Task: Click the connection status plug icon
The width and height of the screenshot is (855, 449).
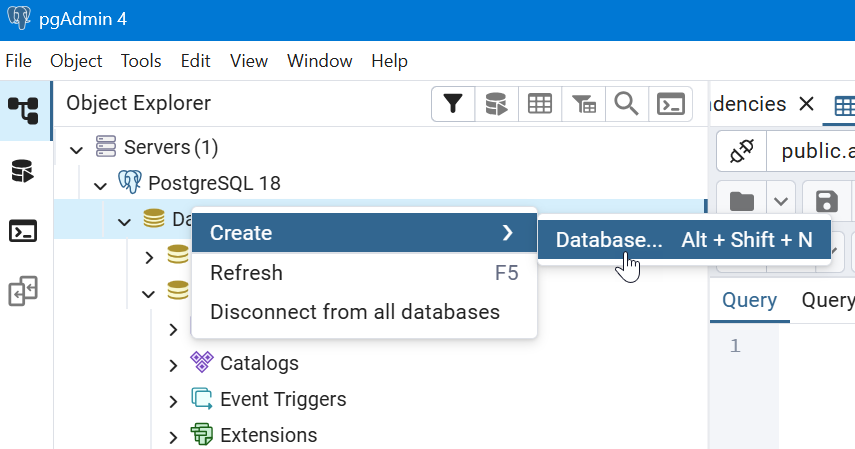Action: [742, 151]
